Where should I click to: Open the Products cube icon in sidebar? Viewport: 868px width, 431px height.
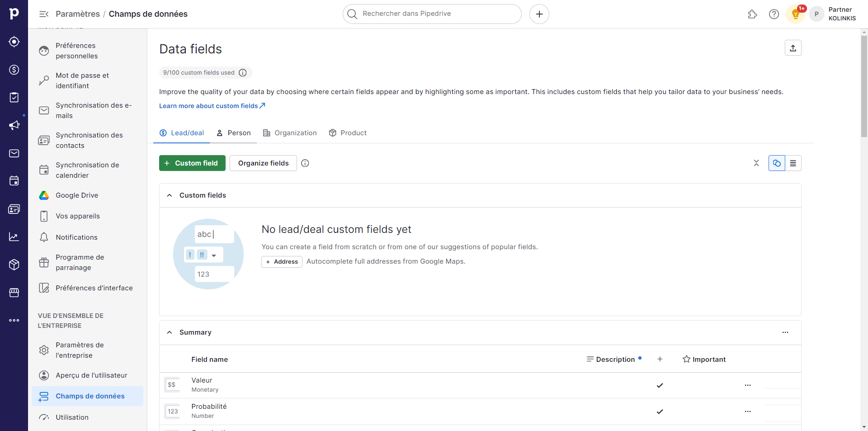(14, 265)
